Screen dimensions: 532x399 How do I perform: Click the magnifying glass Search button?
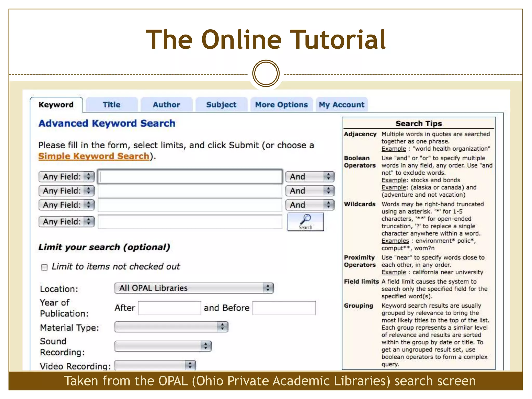click(x=305, y=222)
